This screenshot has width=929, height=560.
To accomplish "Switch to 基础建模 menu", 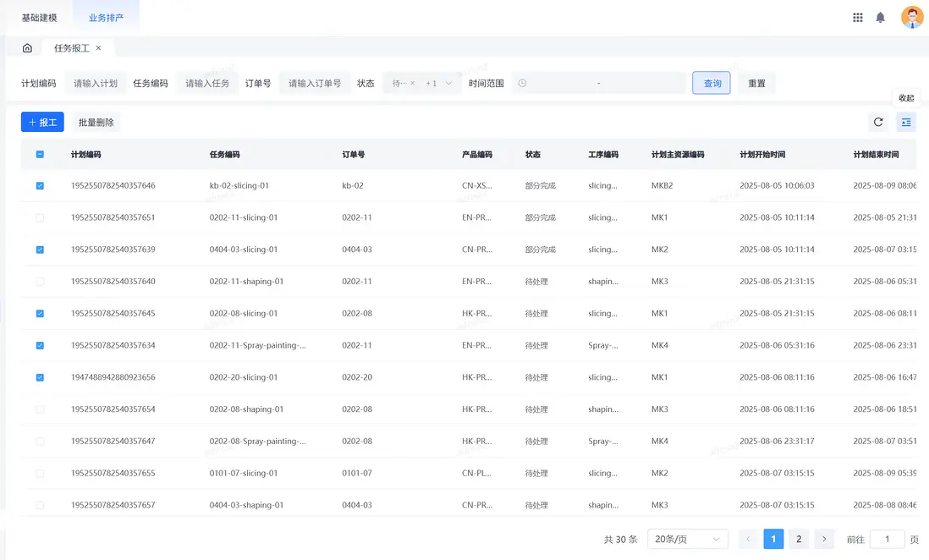I will (x=39, y=18).
